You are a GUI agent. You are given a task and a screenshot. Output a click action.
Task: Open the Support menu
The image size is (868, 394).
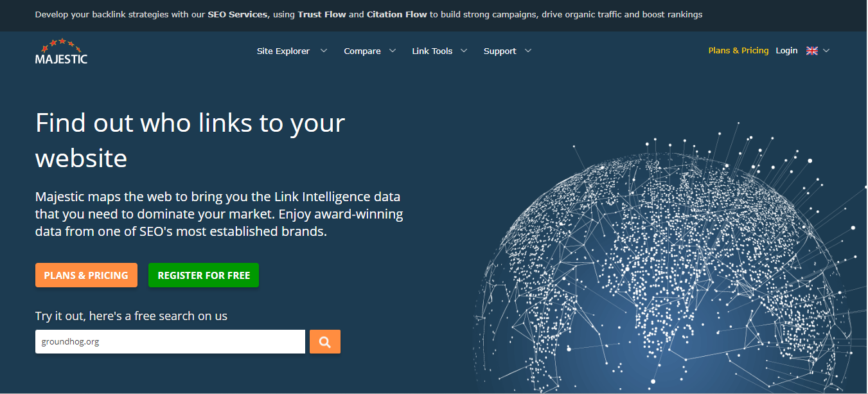coord(500,51)
